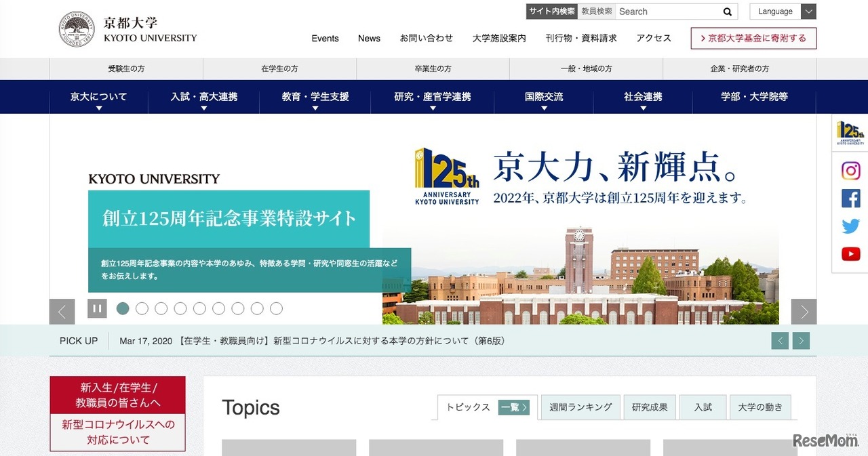Screen dimensions: 868x456
Task: Click the Twitter bird icon
Action: point(850,226)
